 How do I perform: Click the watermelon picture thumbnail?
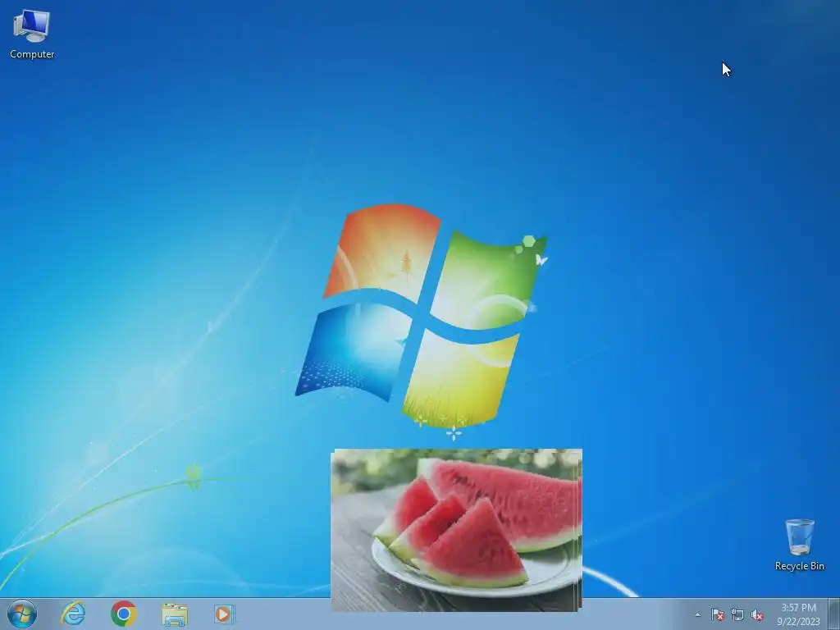[456, 530]
